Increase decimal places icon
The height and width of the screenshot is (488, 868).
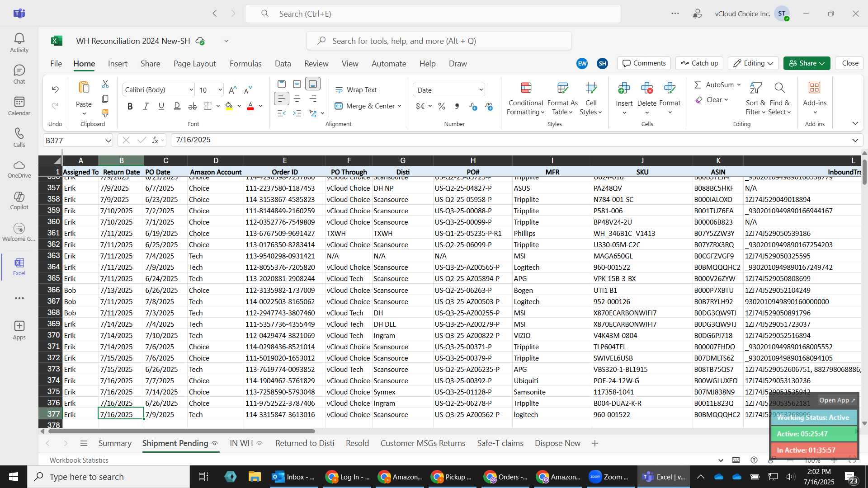pyautogui.click(x=473, y=106)
